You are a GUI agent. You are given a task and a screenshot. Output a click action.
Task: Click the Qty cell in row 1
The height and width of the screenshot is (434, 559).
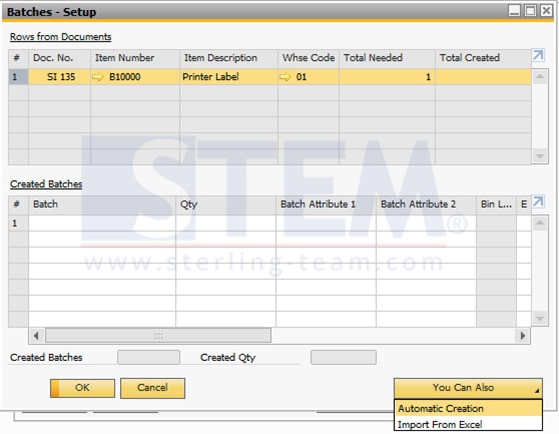click(226, 223)
